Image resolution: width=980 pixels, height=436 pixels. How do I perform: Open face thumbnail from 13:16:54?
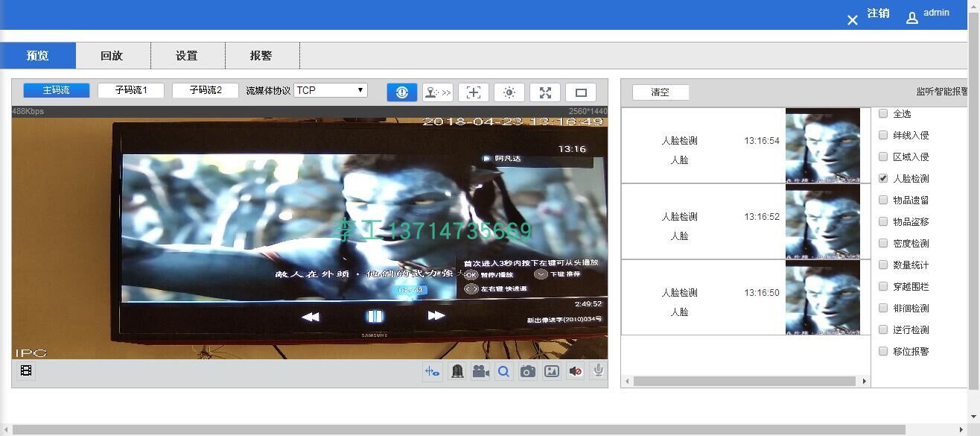point(822,145)
